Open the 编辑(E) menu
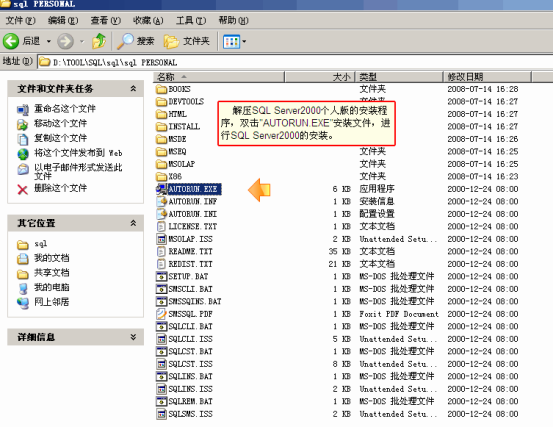 pyautogui.click(x=63, y=20)
